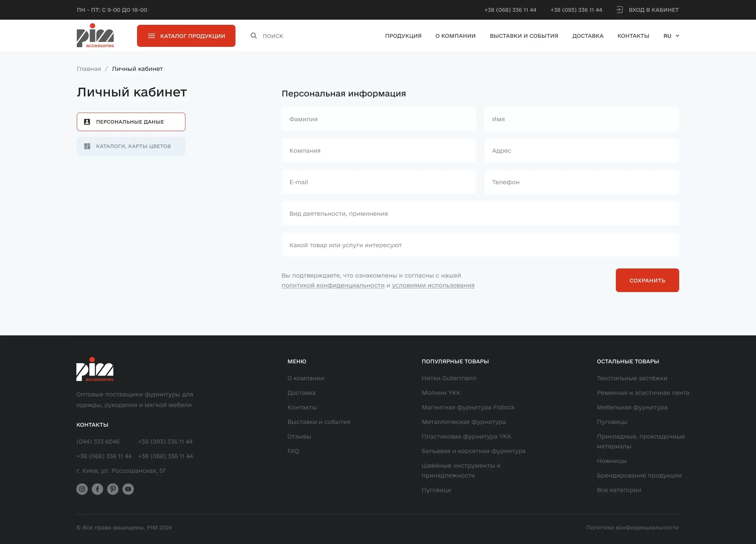Open the Facebook social icon in footer
The width and height of the screenshot is (756, 544).
(97, 489)
